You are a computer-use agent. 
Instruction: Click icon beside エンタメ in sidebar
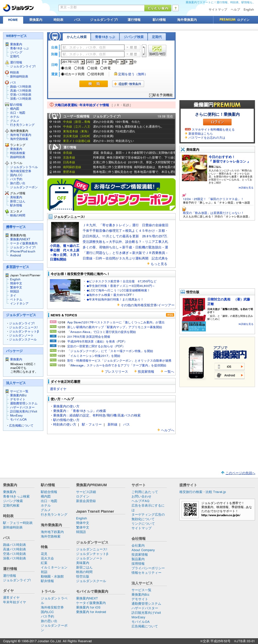(x=7, y=211)
